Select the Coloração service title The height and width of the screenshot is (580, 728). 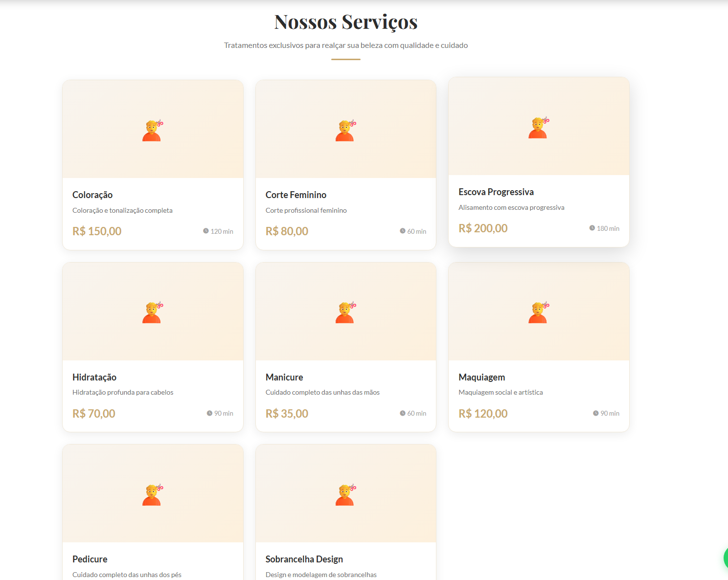coord(92,195)
